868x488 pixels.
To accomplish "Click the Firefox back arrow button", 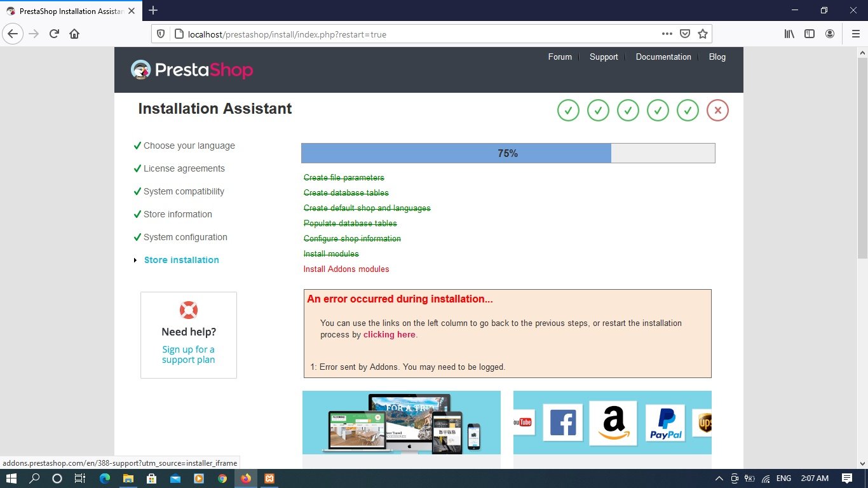I will pos(13,34).
